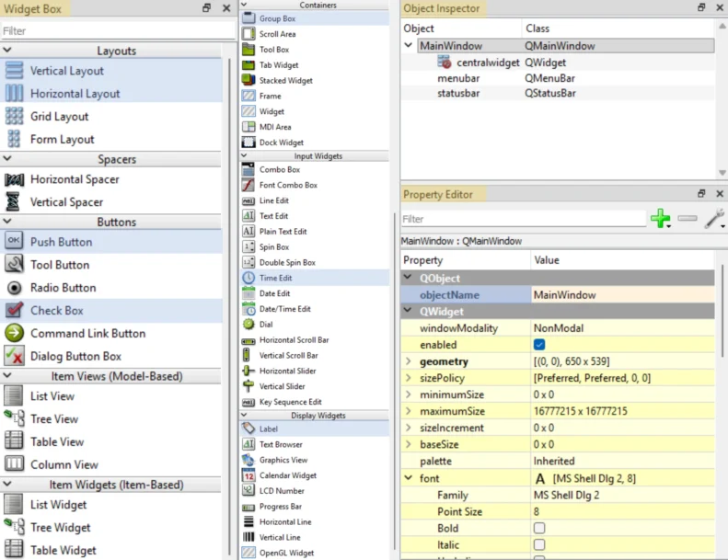
Task: Float the Widget Box panel
Action: tap(206, 8)
